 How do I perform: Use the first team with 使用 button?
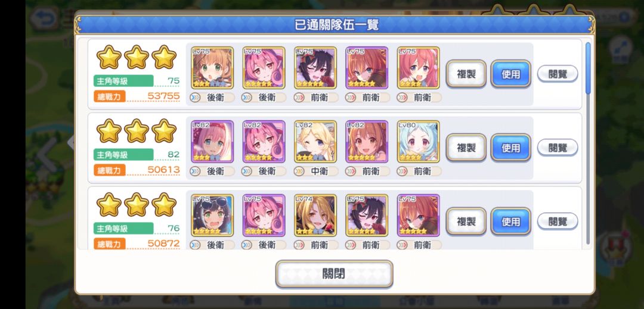click(511, 74)
